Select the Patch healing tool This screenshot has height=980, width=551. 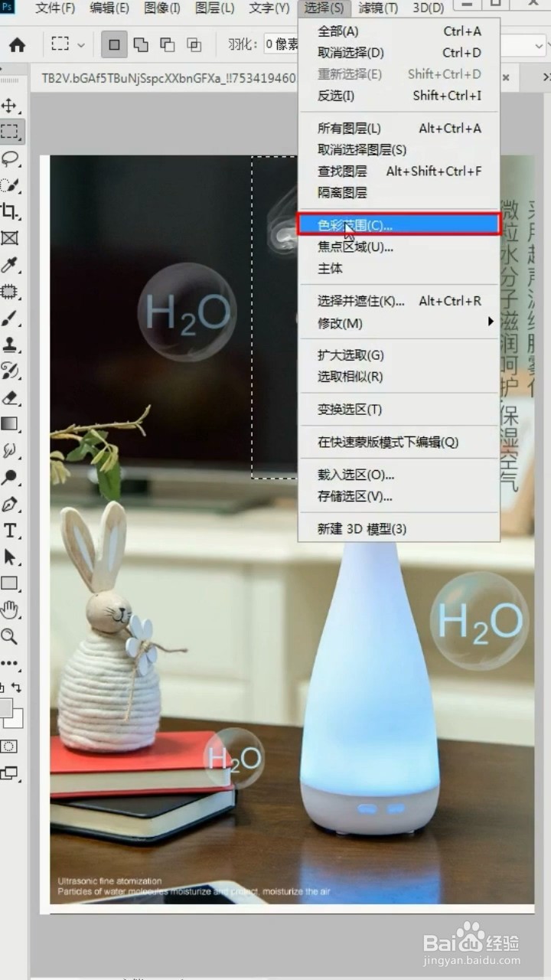(x=10, y=291)
